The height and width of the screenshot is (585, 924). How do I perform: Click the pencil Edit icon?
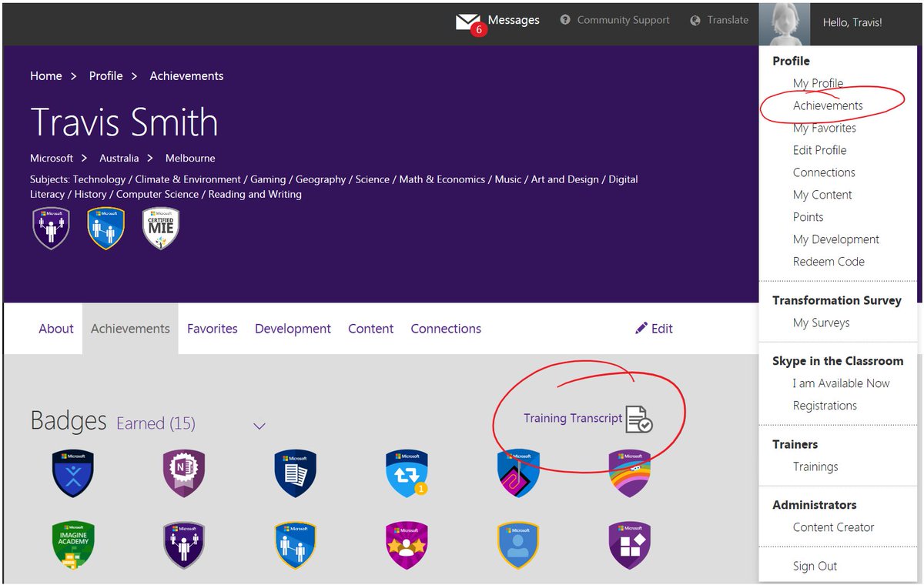coord(641,328)
